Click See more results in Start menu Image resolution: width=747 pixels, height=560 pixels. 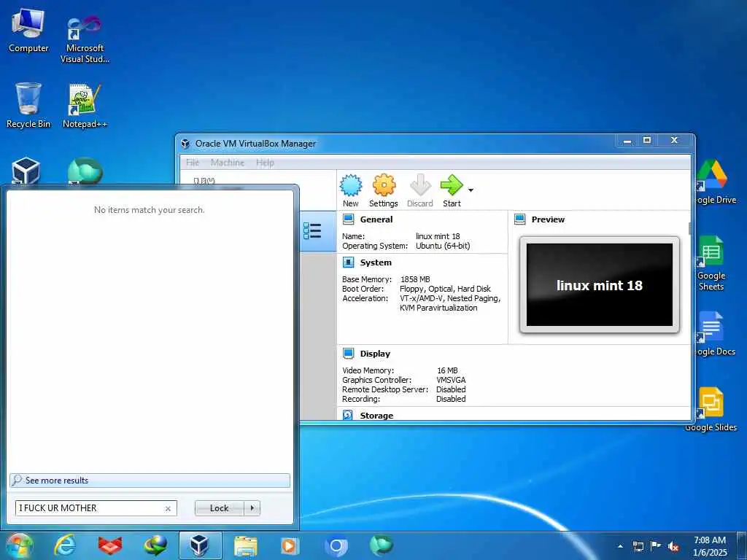[150, 480]
